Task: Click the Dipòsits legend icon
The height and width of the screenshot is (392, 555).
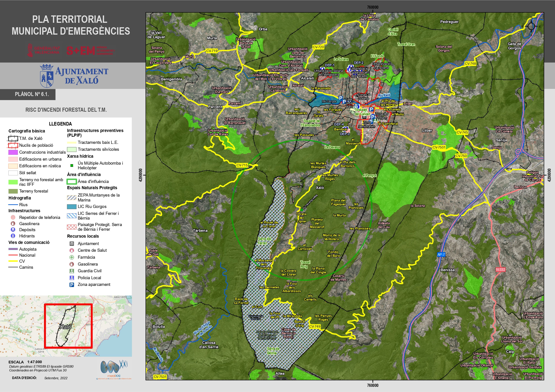Action: pyautogui.click(x=13, y=230)
